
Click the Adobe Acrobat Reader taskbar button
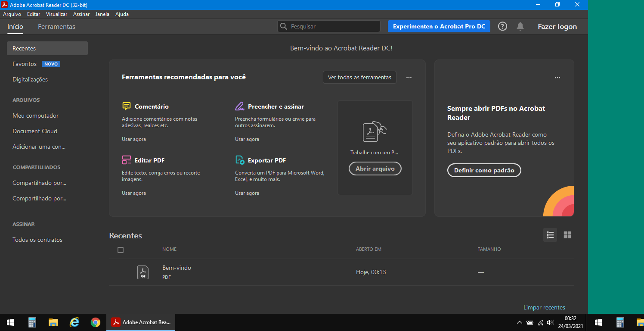tap(141, 322)
